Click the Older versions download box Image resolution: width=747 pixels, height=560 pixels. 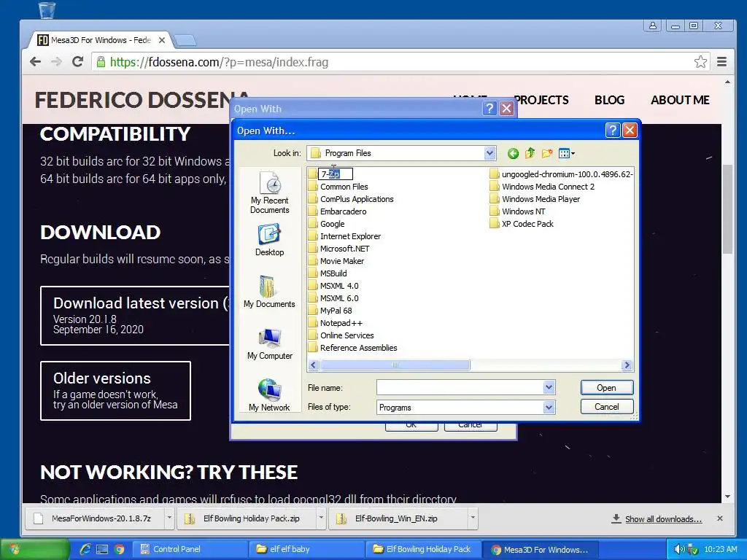(x=116, y=391)
